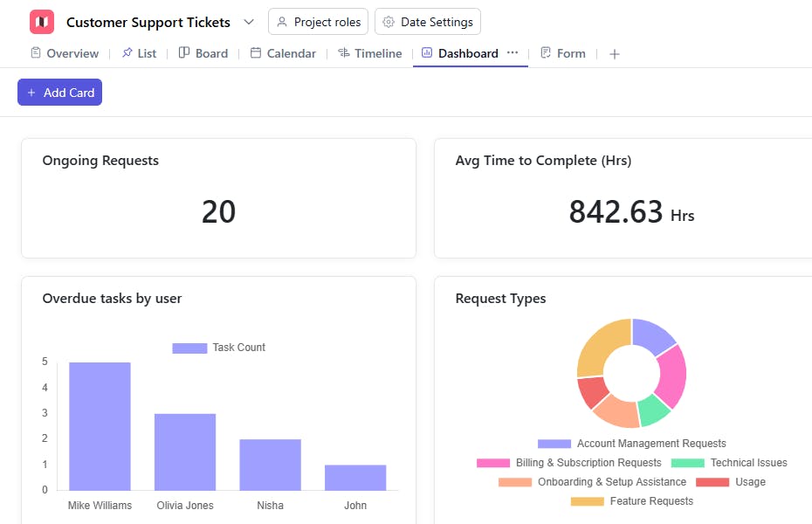Open the Calendar view icon
This screenshot has width=812, height=524.
(255, 53)
